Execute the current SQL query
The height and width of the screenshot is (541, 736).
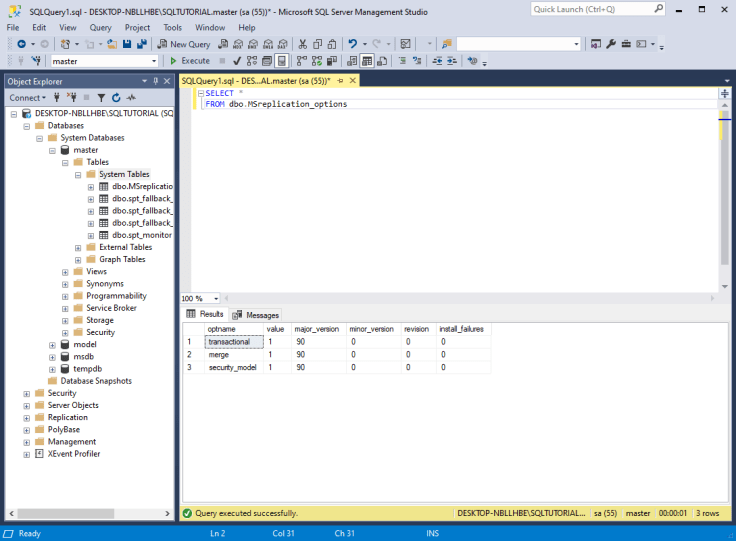189,61
